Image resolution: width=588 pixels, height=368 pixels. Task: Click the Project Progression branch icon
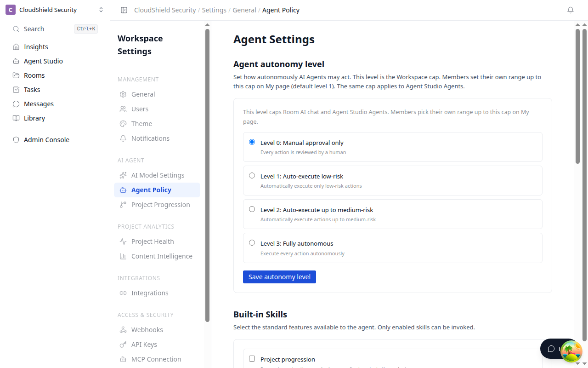pos(123,205)
